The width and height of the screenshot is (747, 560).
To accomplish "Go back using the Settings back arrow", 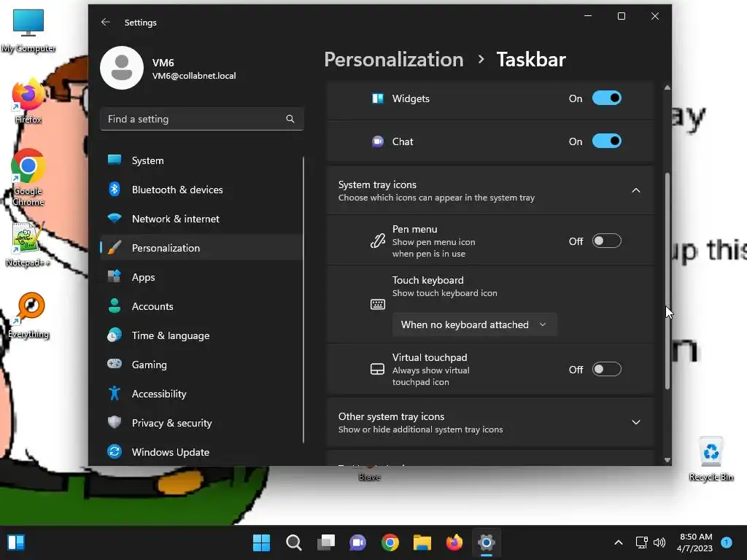I will 106,23.
